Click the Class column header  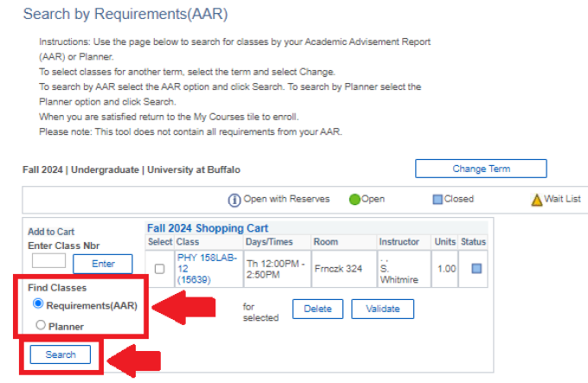[x=189, y=242]
